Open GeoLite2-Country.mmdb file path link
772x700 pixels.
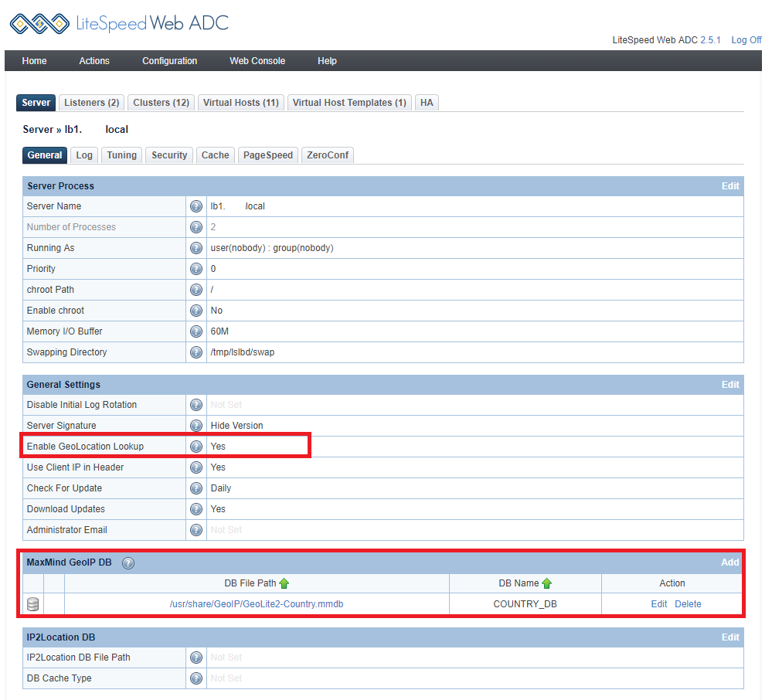(x=257, y=604)
